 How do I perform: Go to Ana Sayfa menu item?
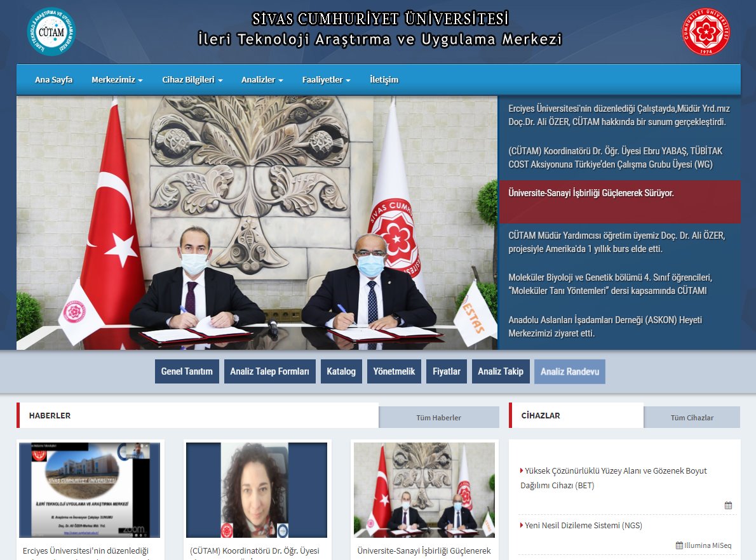pyautogui.click(x=53, y=79)
